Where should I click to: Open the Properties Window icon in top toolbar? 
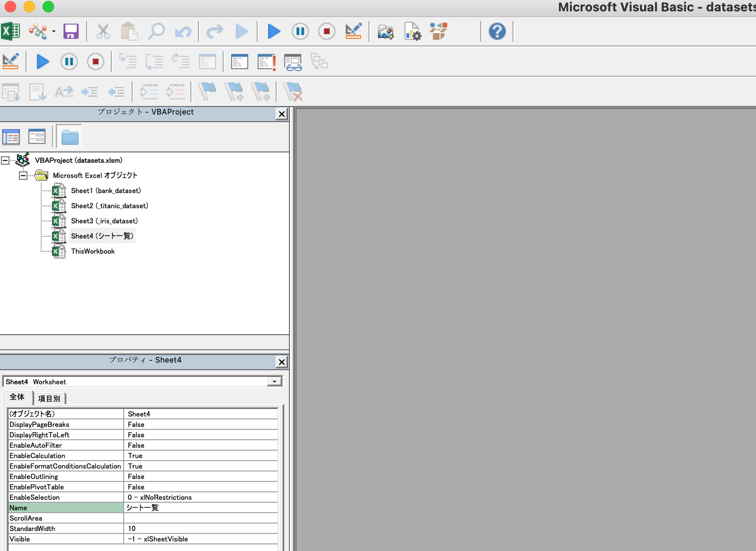tap(412, 32)
